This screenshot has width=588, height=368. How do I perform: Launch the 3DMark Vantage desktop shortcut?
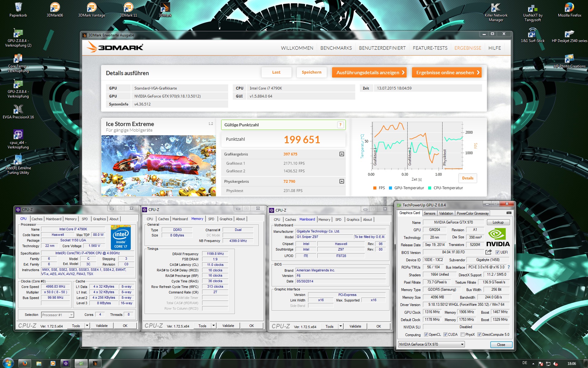pyautogui.click(x=92, y=10)
